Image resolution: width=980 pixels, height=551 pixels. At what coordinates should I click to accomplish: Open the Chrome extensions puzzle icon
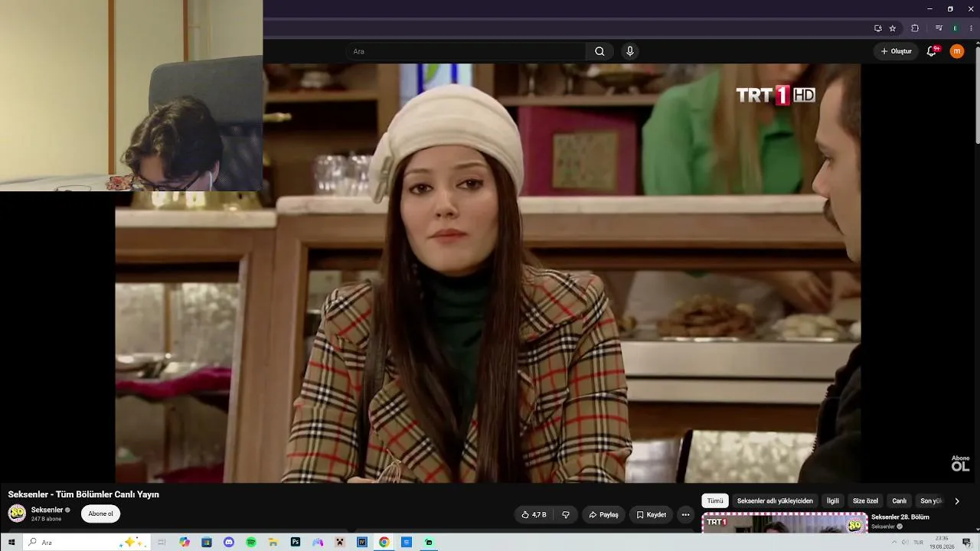click(915, 28)
